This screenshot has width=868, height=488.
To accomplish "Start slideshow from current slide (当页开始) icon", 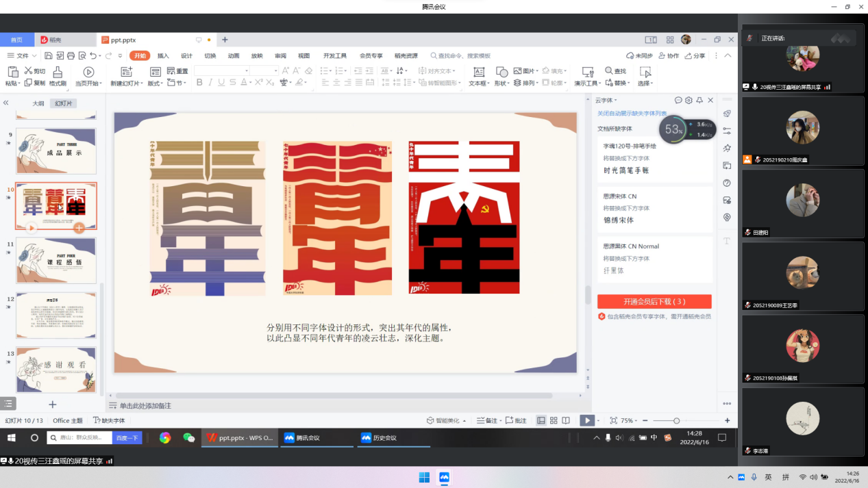I will pos(88,72).
